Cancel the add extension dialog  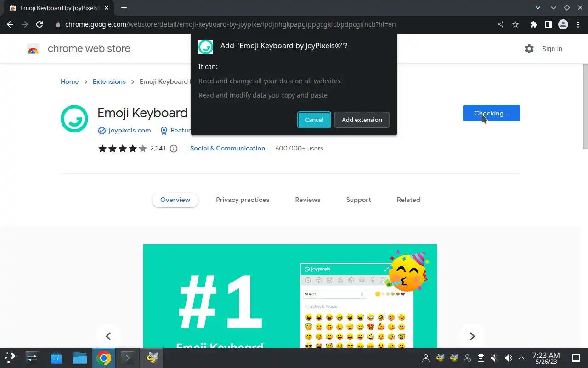314,120
